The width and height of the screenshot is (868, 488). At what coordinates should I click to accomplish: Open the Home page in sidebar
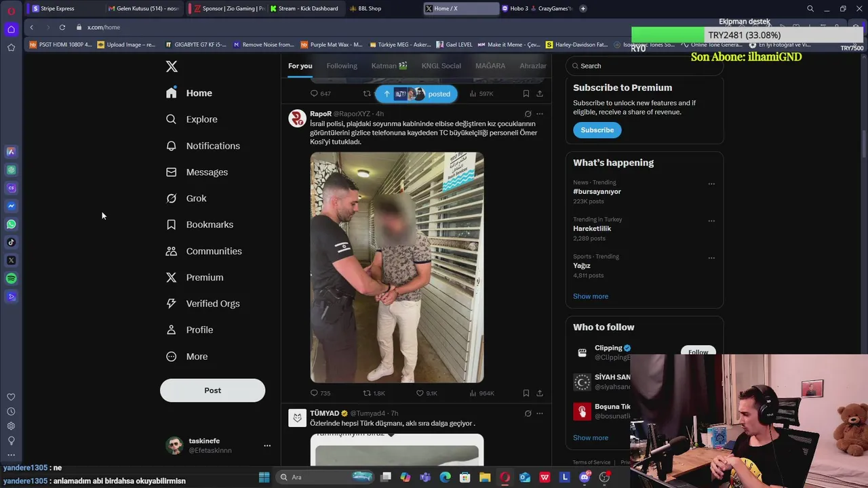pyautogui.click(x=189, y=93)
